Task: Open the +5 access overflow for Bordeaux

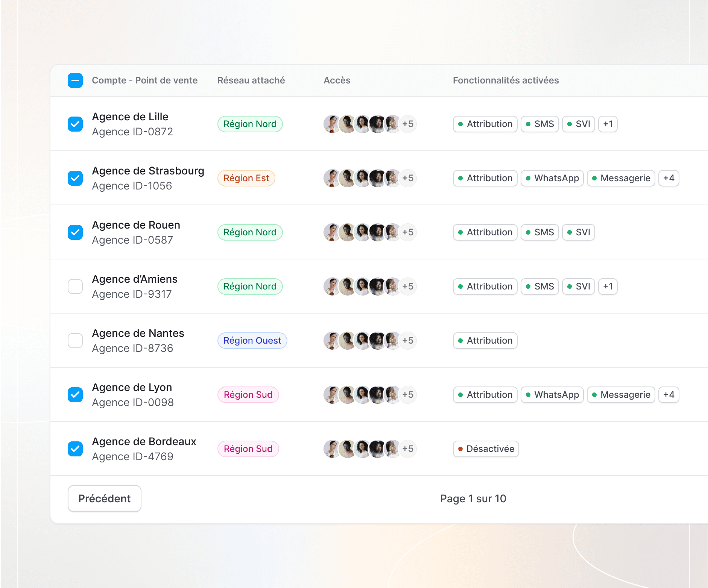Action: pyautogui.click(x=408, y=449)
